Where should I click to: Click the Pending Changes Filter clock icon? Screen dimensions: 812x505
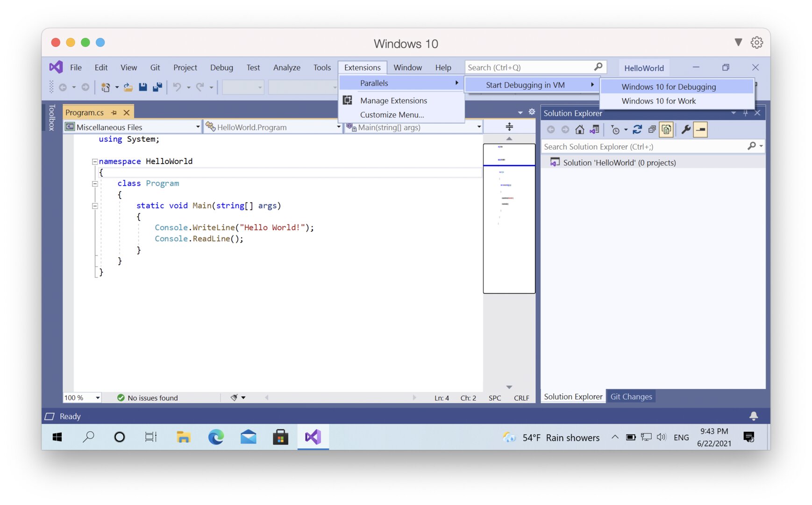point(615,130)
